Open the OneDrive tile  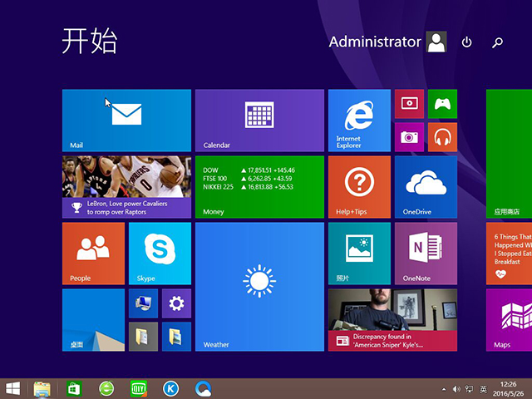tap(426, 187)
